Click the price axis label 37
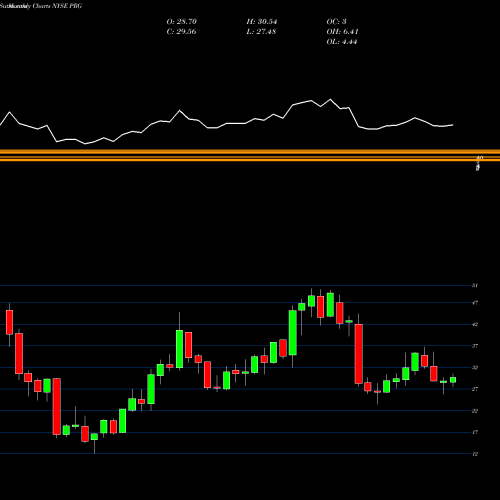This screenshot has width=500, height=500. 475,346
